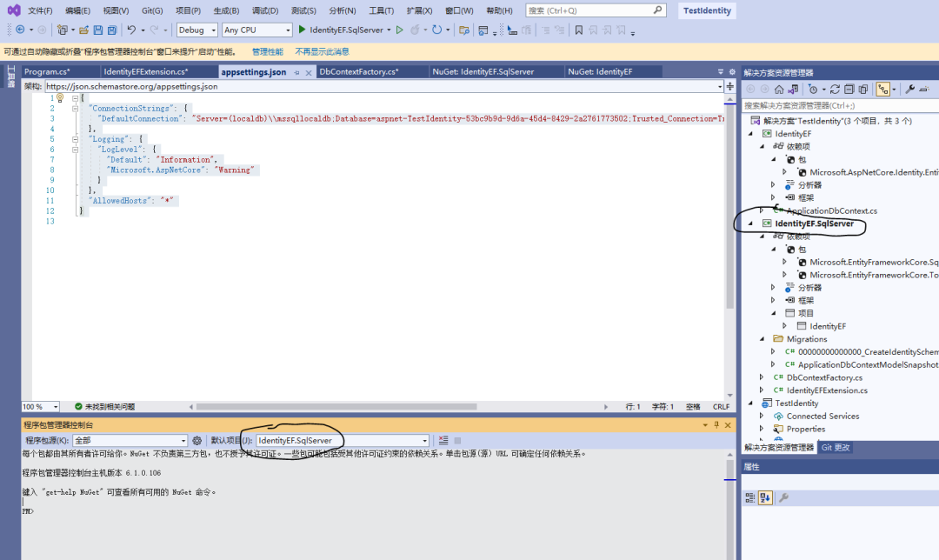939x560 pixels.
Task: Switch to the Git 更改 tab
Action: (x=836, y=448)
